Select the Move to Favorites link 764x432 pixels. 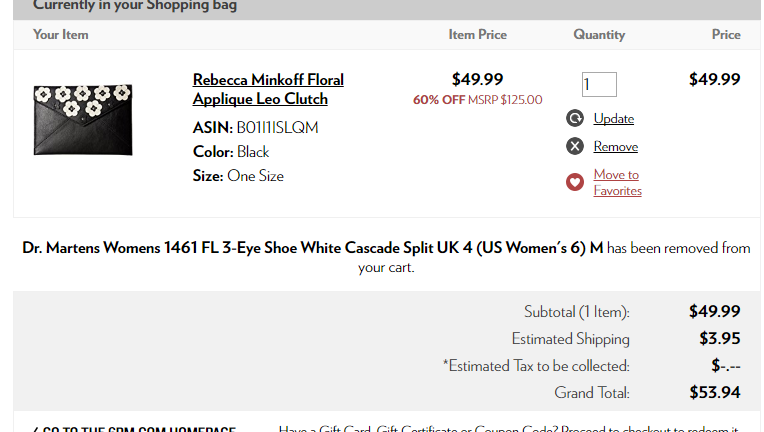click(617, 183)
